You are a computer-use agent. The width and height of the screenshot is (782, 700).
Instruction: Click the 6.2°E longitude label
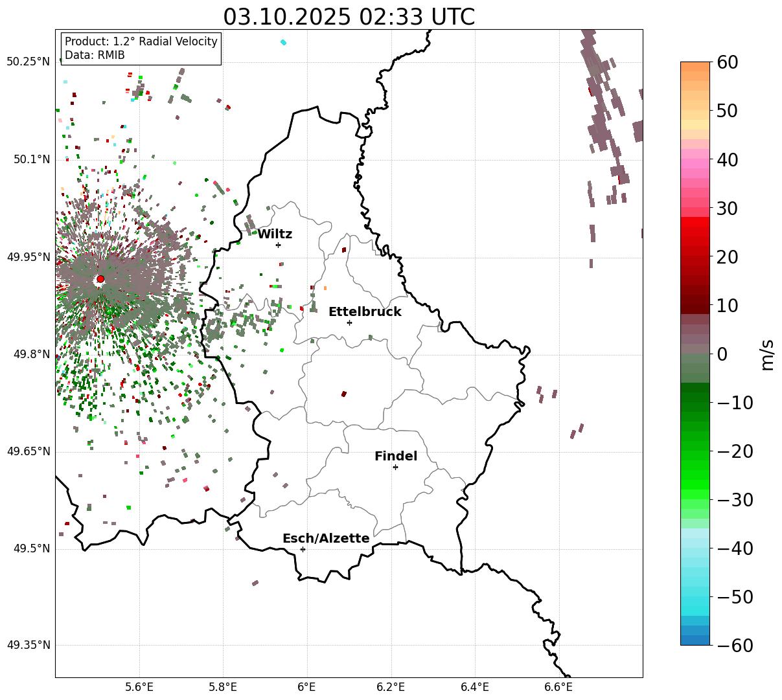(391, 687)
